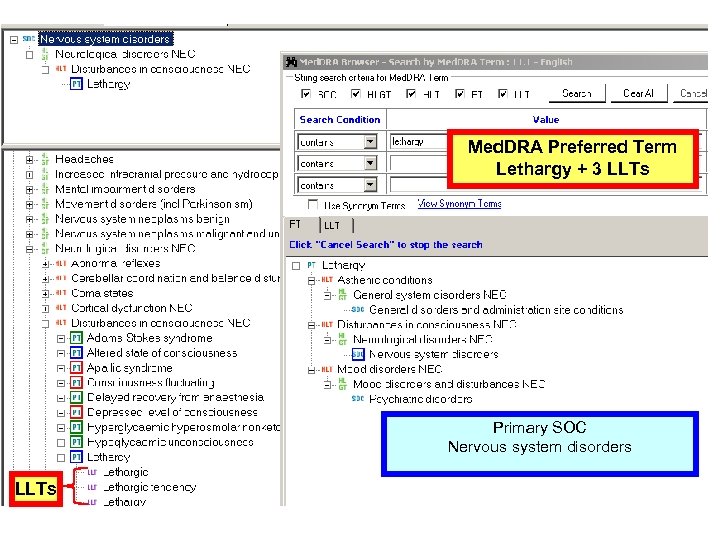Expand Nervous system neoplasms benign node
Screen dimensions: 720x540
[x=29, y=219]
